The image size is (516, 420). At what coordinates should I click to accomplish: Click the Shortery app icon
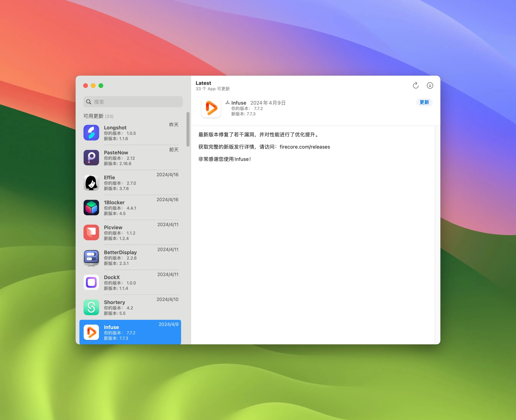tap(91, 307)
